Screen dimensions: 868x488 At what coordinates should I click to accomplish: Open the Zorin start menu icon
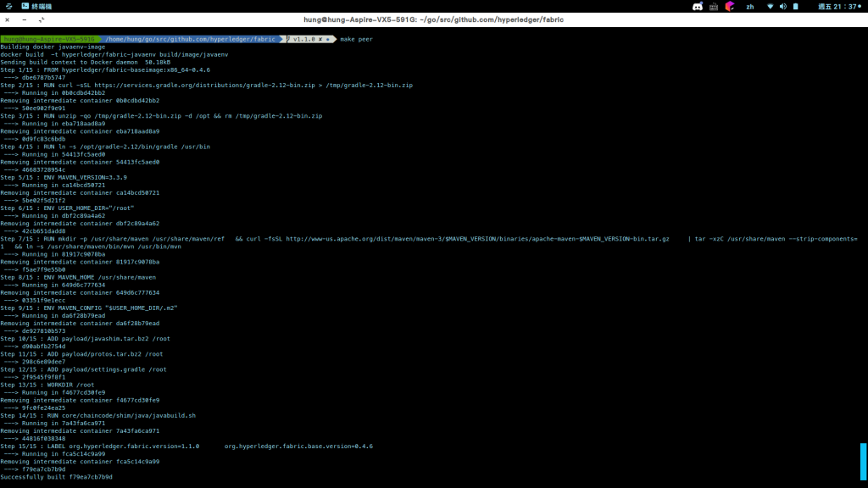pos(8,6)
